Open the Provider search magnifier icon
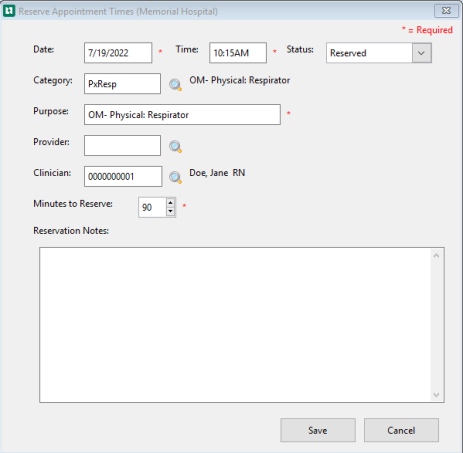463x453 pixels. [x=175, y=146]
